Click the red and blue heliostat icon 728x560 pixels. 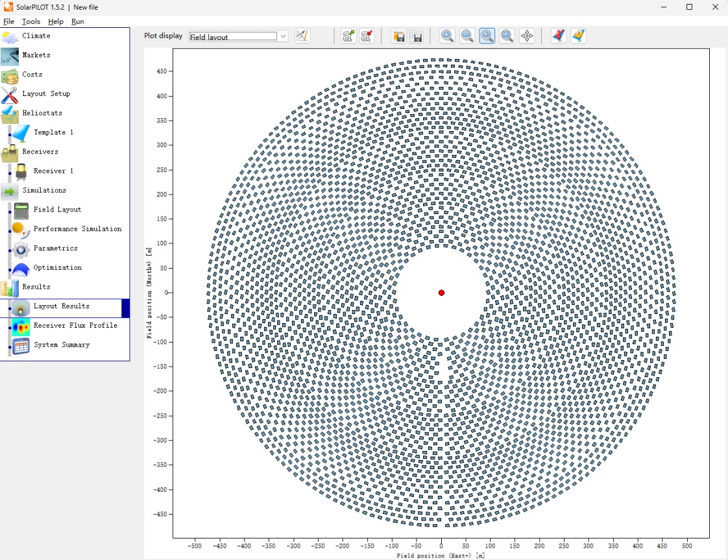click(x=558, y=36)
